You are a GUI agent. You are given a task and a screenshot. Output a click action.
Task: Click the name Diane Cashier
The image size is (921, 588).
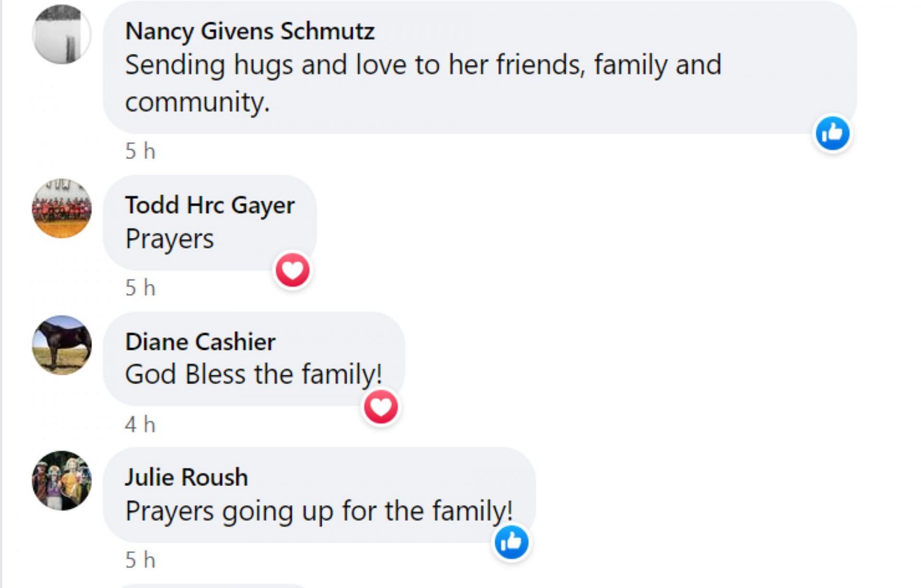point(200,342)
